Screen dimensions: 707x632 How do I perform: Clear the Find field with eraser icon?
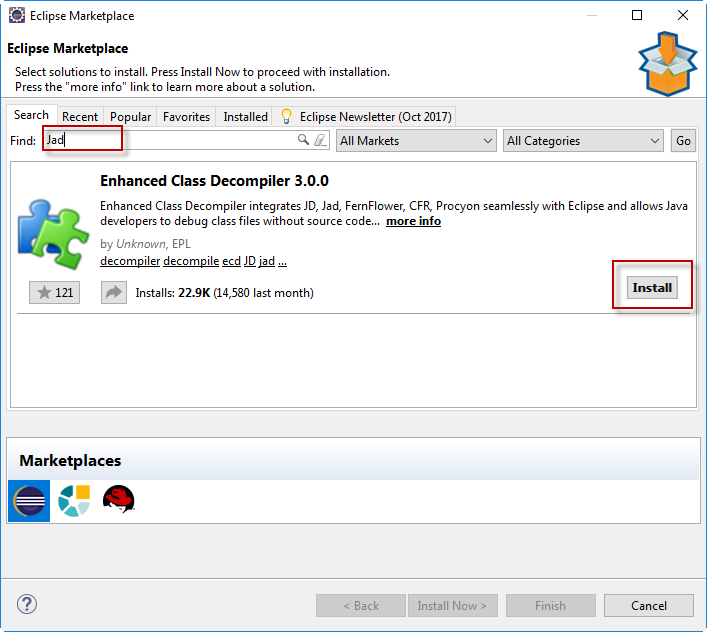[x=320, y=141]
